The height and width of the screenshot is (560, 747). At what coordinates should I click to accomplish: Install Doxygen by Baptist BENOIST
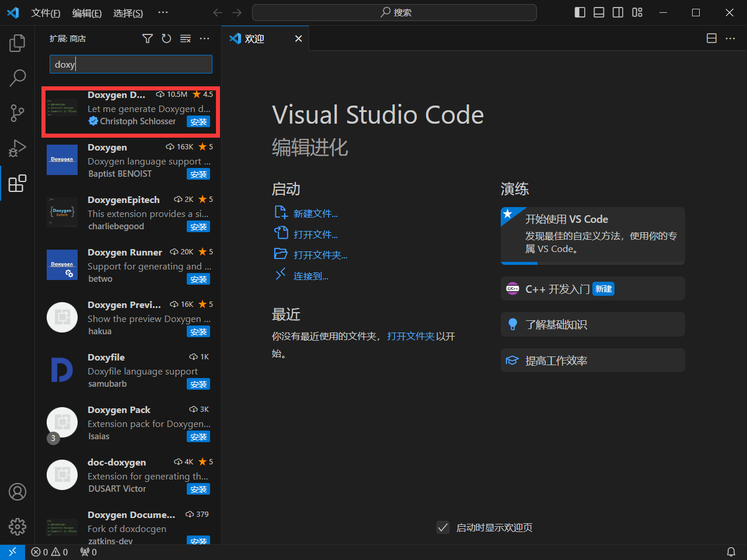[x=198, y=174]
